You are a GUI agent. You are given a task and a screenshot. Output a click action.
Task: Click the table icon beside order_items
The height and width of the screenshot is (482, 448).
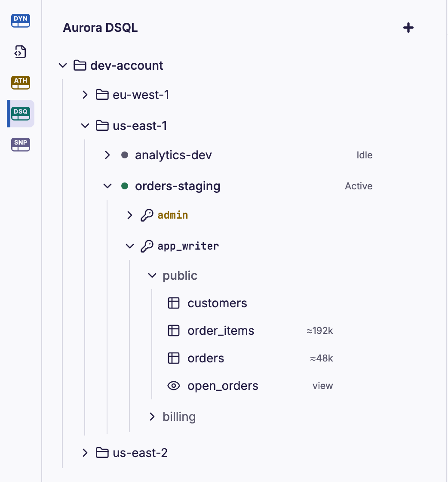[174, 331]
